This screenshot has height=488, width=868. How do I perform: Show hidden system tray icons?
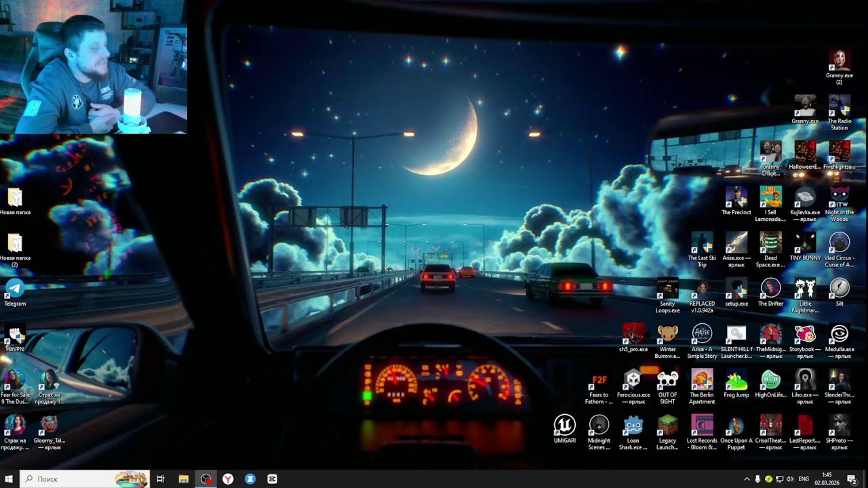pyautogui.click(x=747, y=479)
